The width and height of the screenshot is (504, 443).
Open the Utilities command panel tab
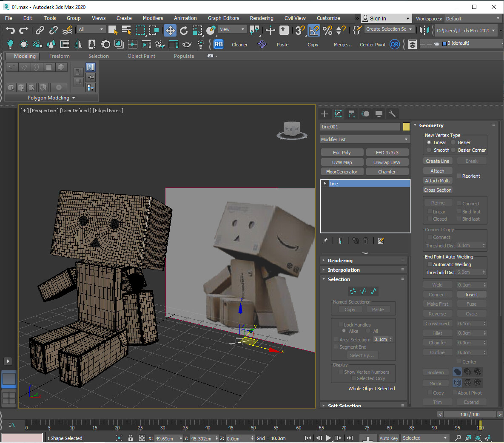click(x=393, y=114)
